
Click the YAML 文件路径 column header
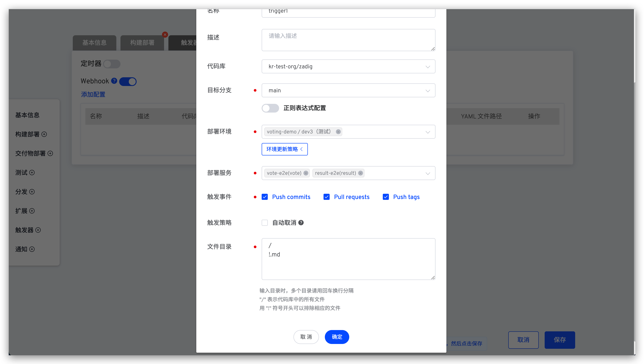point(481,116)
